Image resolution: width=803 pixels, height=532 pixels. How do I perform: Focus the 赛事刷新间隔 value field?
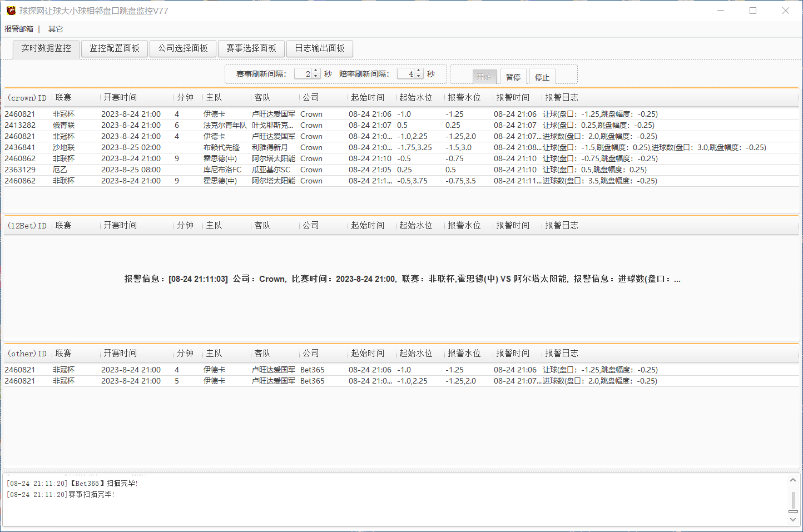coord(304,74)
